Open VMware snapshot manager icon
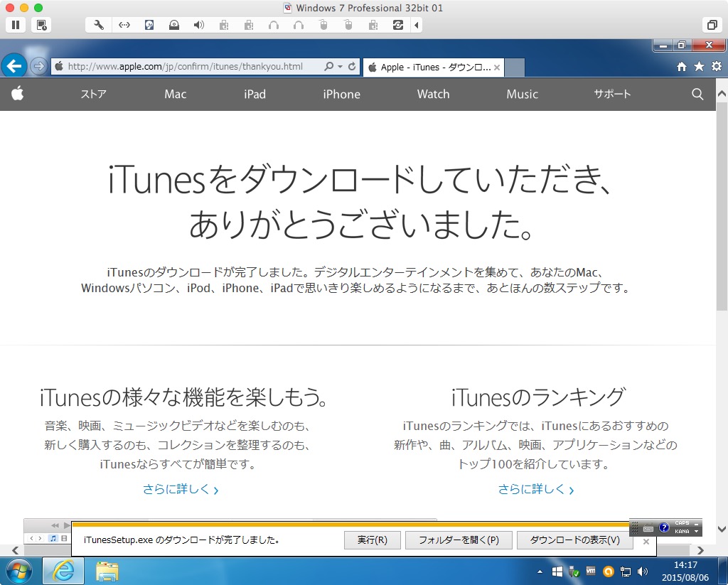Image resolution: width=728 pixels, height=585 pixels. pos(41,25)
